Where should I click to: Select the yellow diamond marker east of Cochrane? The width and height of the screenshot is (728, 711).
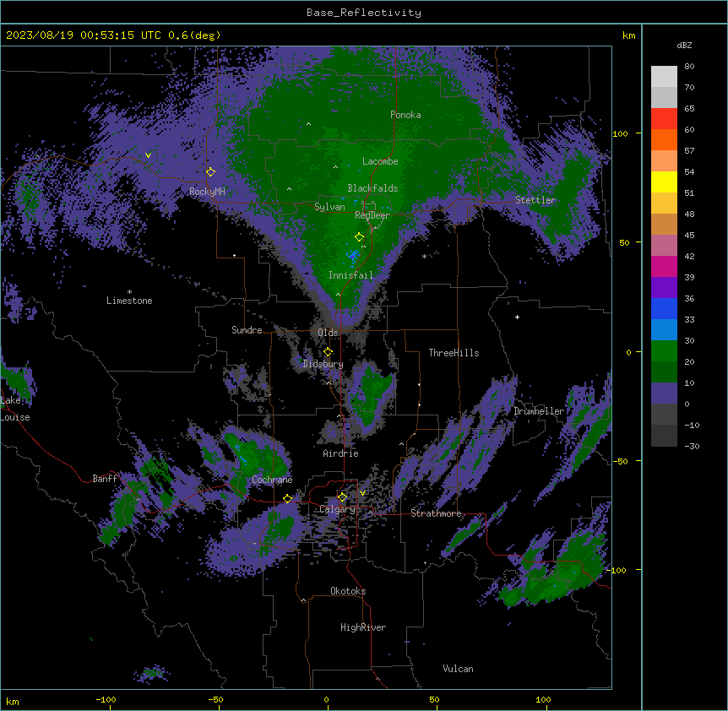point(287,498)
